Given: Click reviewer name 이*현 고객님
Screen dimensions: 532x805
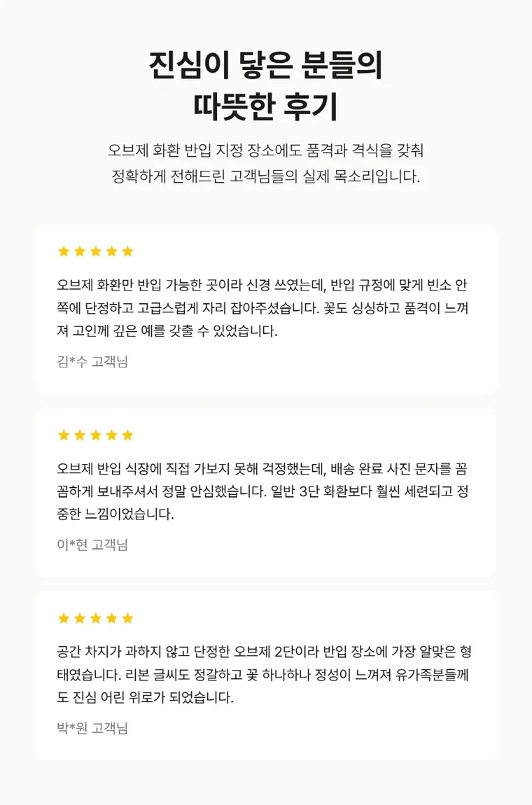Looking at the screenshot, I should click(92, 545).
